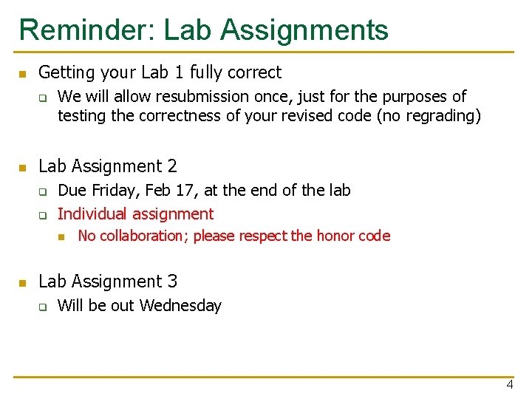532x399 pixels.
Task: Select the "Lab Assignment 3" heading
Action: tap(108, 282)
